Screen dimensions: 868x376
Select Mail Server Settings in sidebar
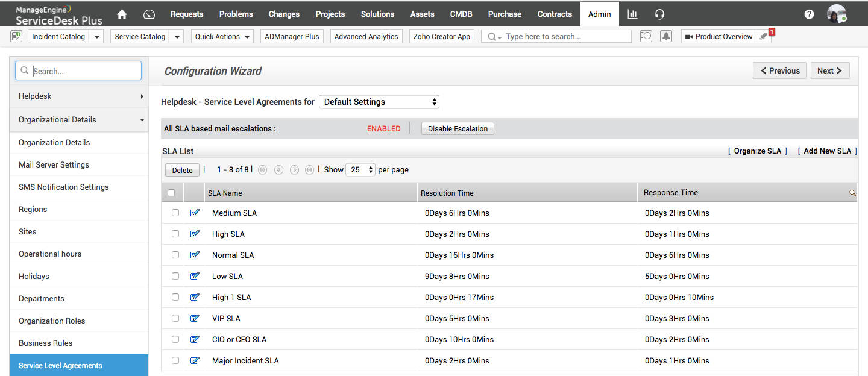[54, 164]
